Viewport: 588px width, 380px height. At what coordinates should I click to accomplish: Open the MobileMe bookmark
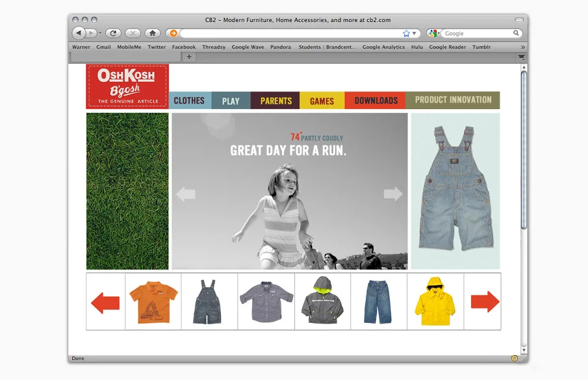[129, 47]
